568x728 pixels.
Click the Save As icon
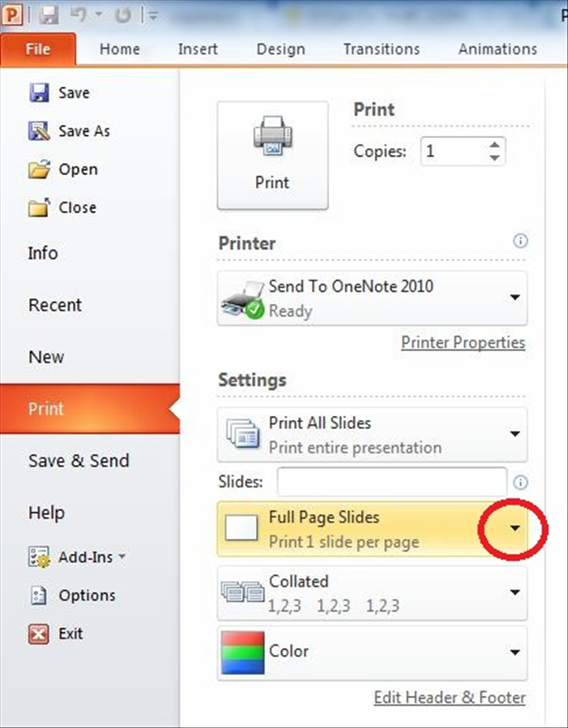[39, 131]
